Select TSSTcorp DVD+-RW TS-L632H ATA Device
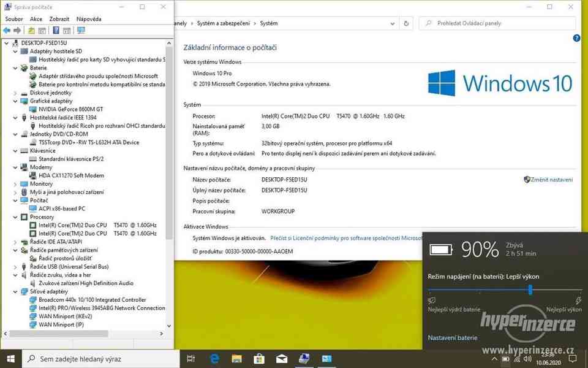 pyautogui.click(x=89, y=142)
